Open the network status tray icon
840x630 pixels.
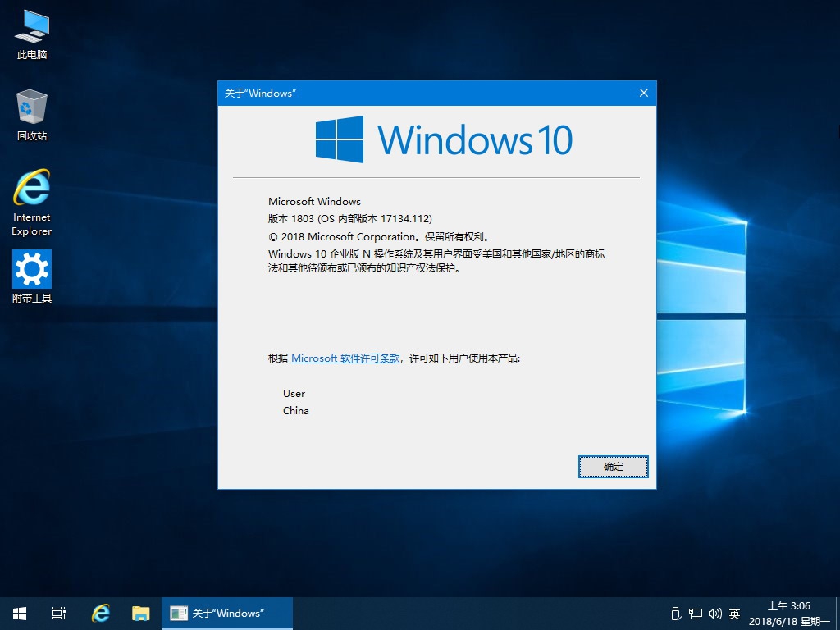[696, 614]
